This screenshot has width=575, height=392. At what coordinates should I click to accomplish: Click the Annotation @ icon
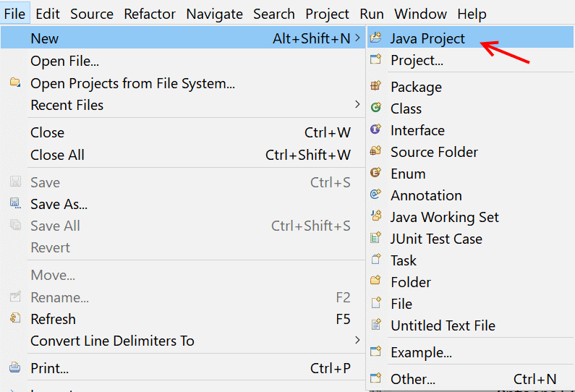click(375, 194)
